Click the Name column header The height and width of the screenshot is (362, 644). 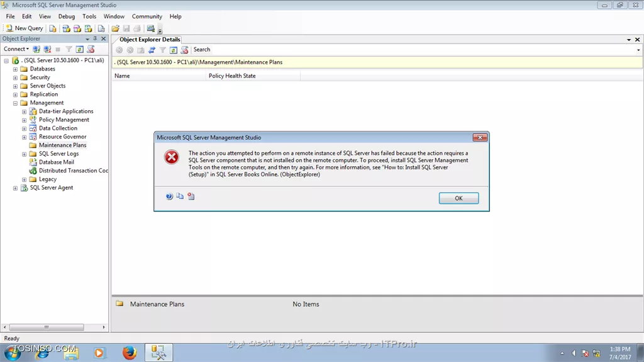[x=158, y=76]
